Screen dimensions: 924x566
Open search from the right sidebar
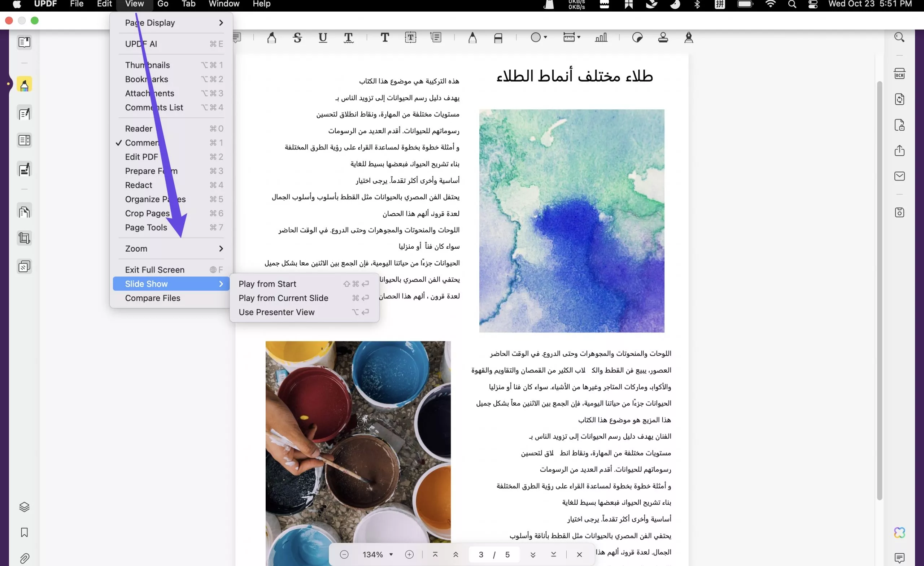(x=899, y=37)
